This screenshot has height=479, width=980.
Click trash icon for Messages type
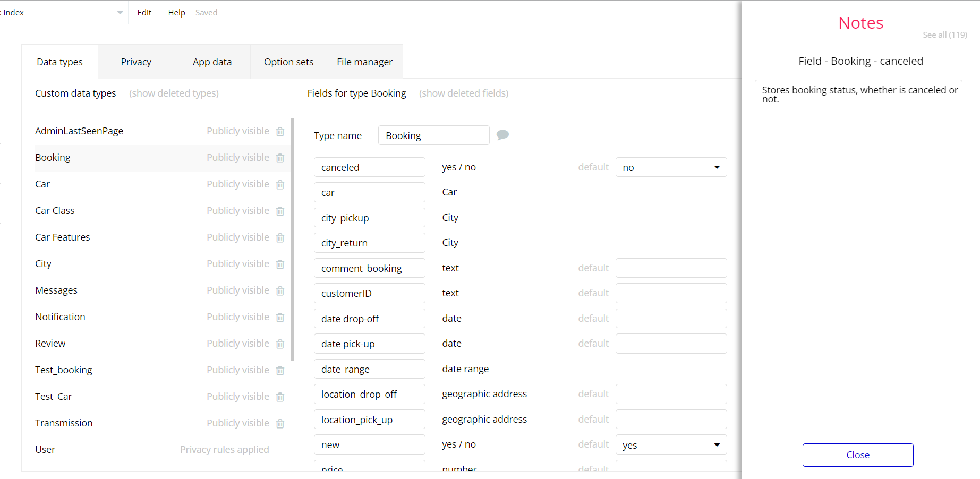[280, 290]
